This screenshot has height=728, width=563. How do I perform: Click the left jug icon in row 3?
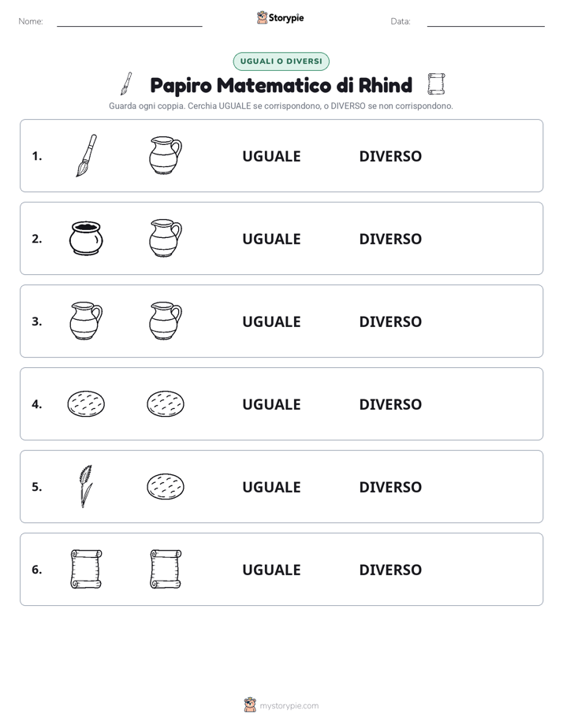(87, 321)
